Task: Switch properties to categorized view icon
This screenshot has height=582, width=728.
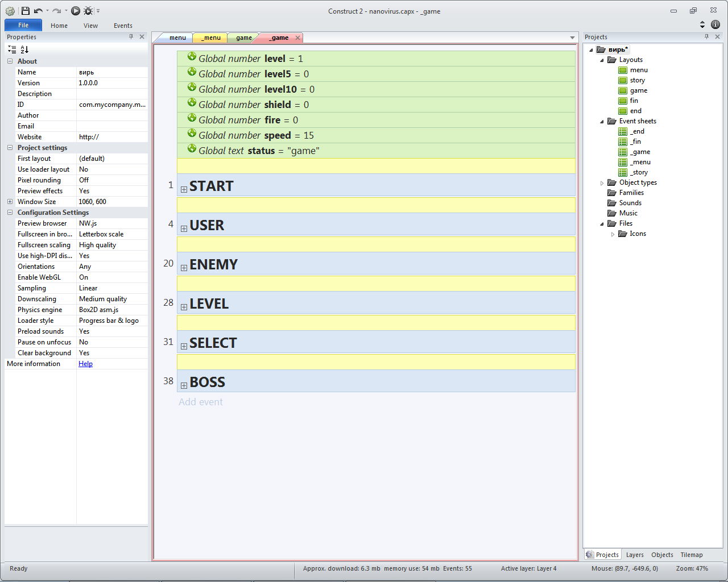Action: point(12,49)
